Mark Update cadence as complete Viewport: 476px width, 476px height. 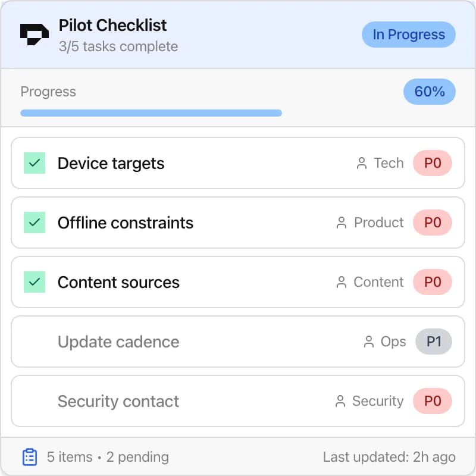click(34, 342)
